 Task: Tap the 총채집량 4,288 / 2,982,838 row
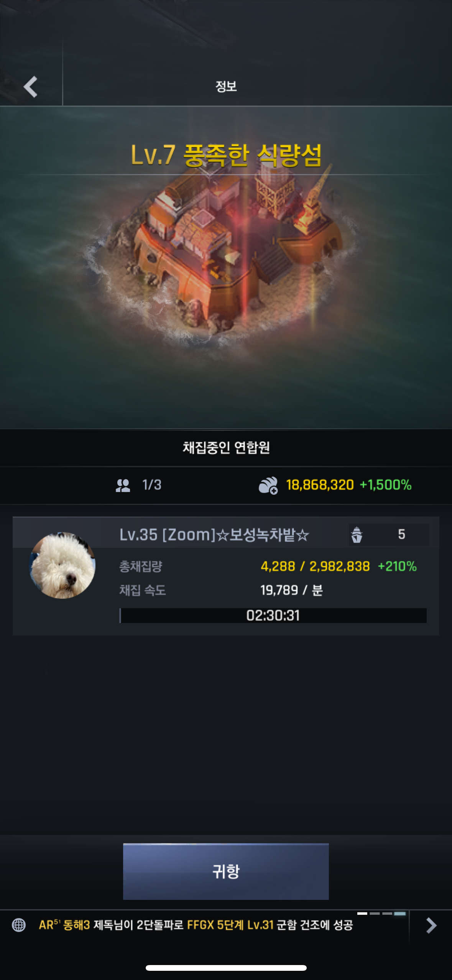point(268,566)
